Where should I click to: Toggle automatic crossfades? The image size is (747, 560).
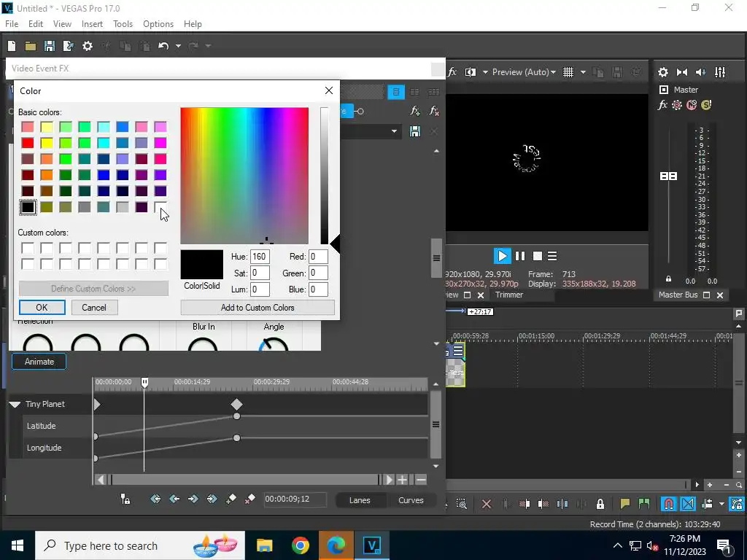[x=688, y=504]
